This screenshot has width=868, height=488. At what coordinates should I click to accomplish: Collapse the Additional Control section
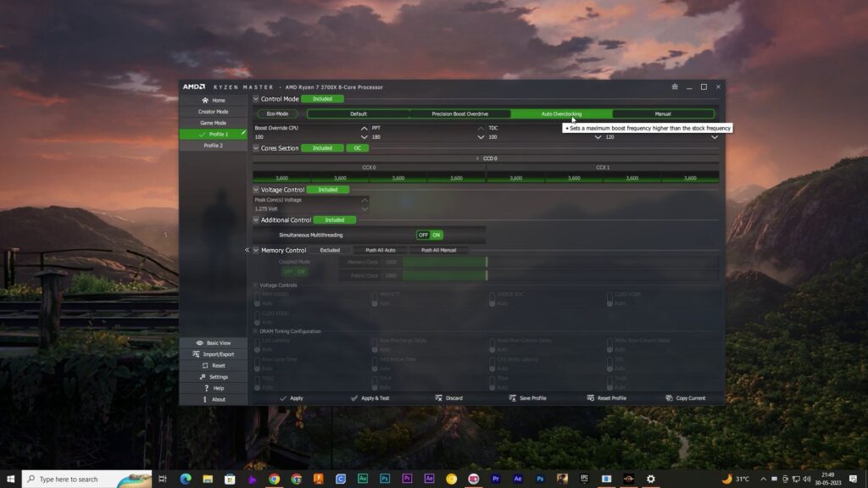256,220
